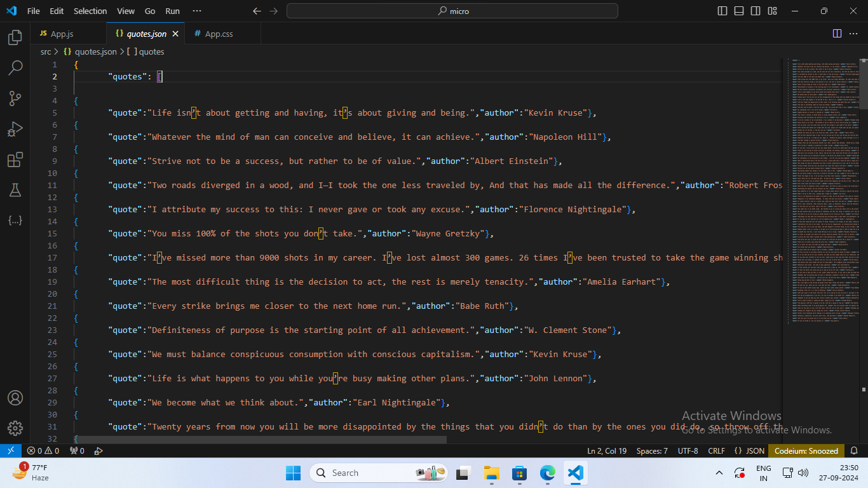This screenshot has height=488, width=868.
Task: Show errors and warnings count in status bar
Action: tap(43, 451)
